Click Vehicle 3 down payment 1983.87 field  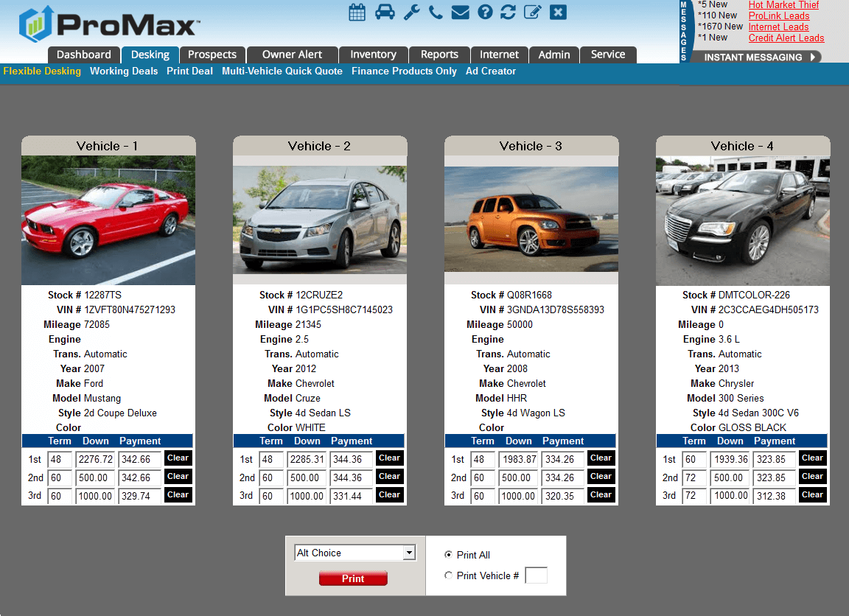518,460
